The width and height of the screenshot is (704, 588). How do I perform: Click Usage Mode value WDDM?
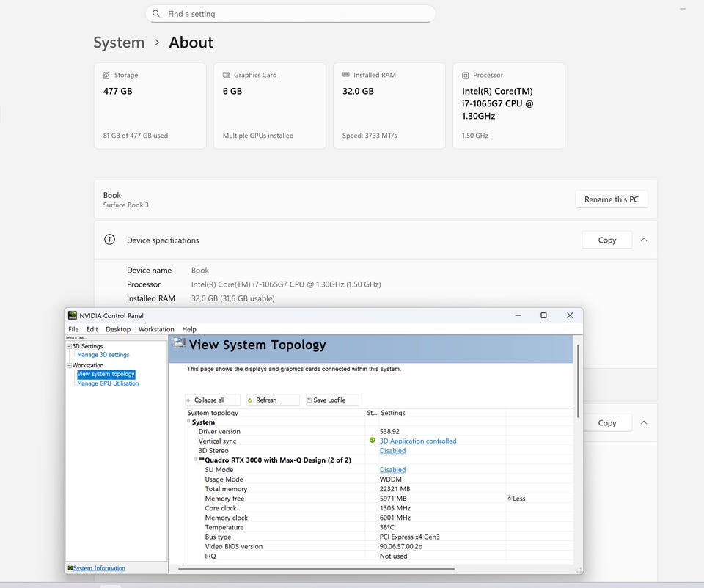391,479
